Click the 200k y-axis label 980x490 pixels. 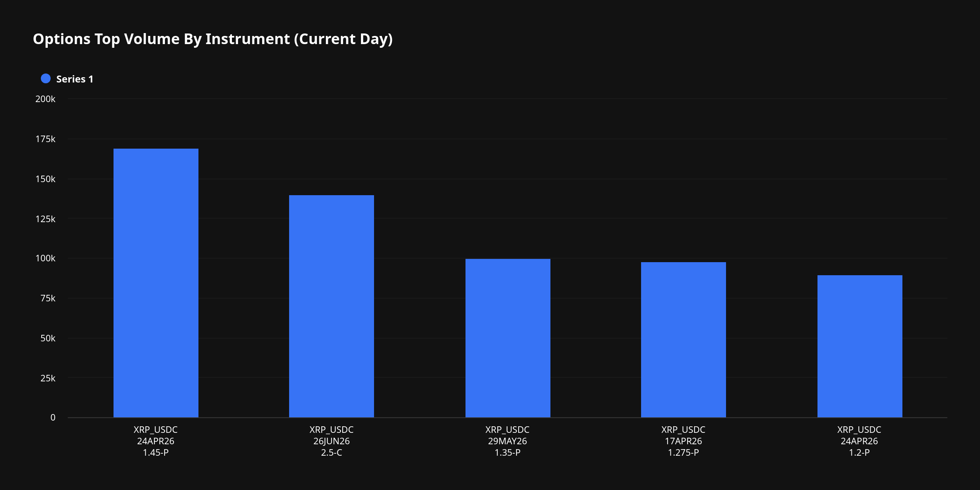[x=45, y=99]
